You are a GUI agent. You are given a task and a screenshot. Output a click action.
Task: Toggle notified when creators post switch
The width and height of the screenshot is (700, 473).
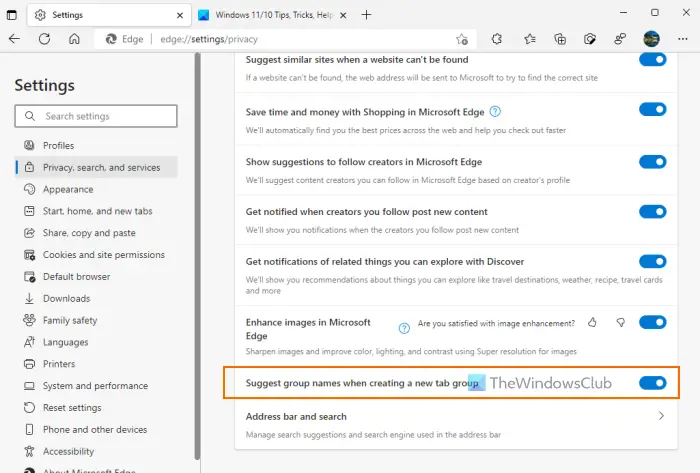tap(652, 212)
